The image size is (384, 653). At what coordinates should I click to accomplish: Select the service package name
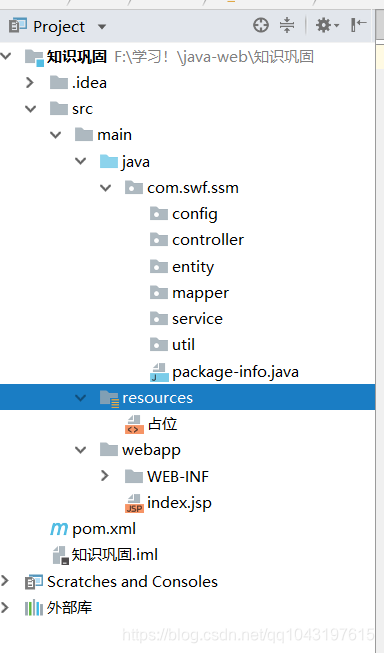197,319
